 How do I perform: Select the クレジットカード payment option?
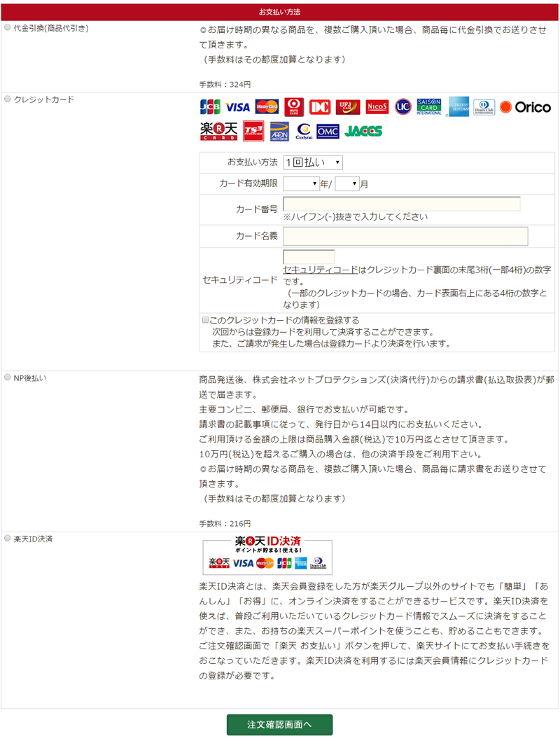tap(8, 99)
